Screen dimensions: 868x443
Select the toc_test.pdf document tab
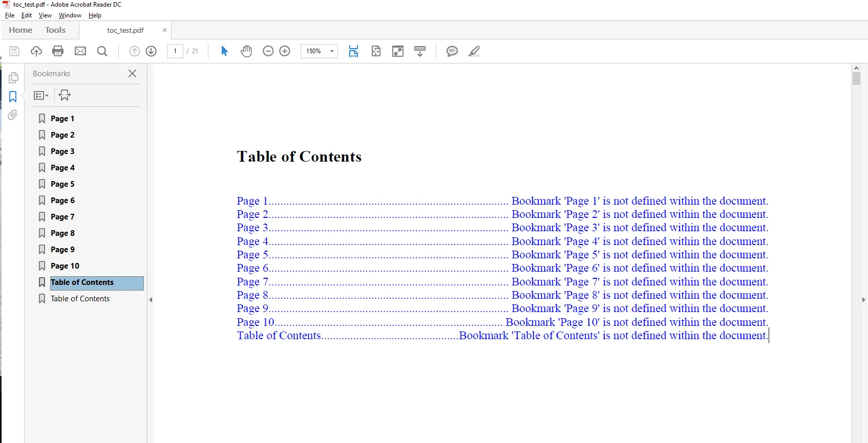(125, 30)
